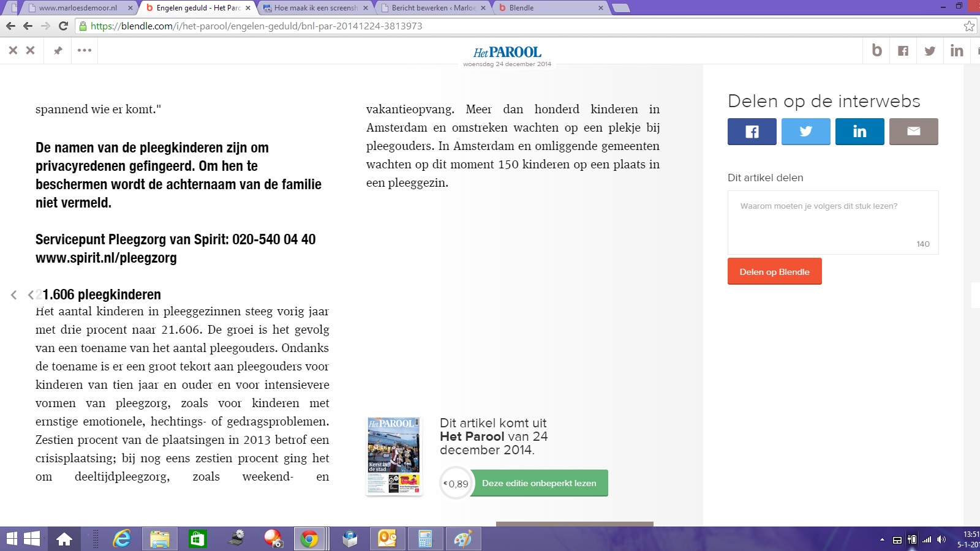
Task: Open the three-dots more options menu
Action: tap(85, 51)
